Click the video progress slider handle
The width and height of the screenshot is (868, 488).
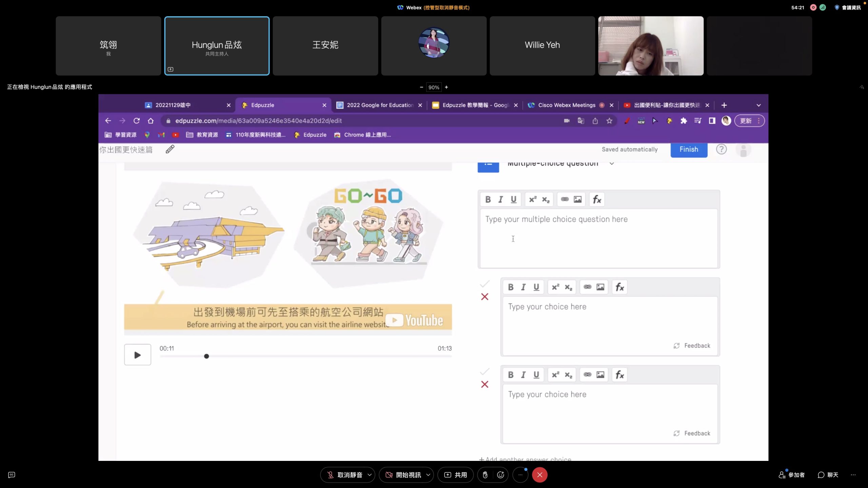click(x=206, y=356)
